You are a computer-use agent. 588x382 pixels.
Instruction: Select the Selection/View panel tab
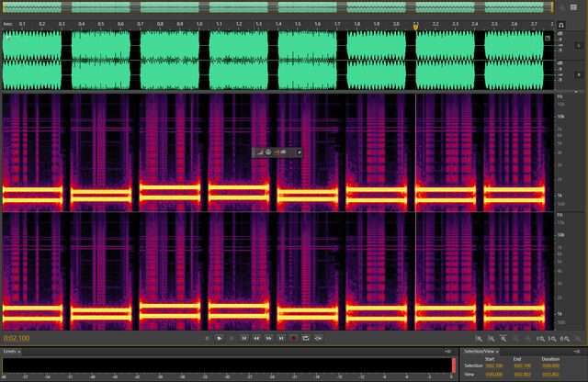tap(480, 352)
